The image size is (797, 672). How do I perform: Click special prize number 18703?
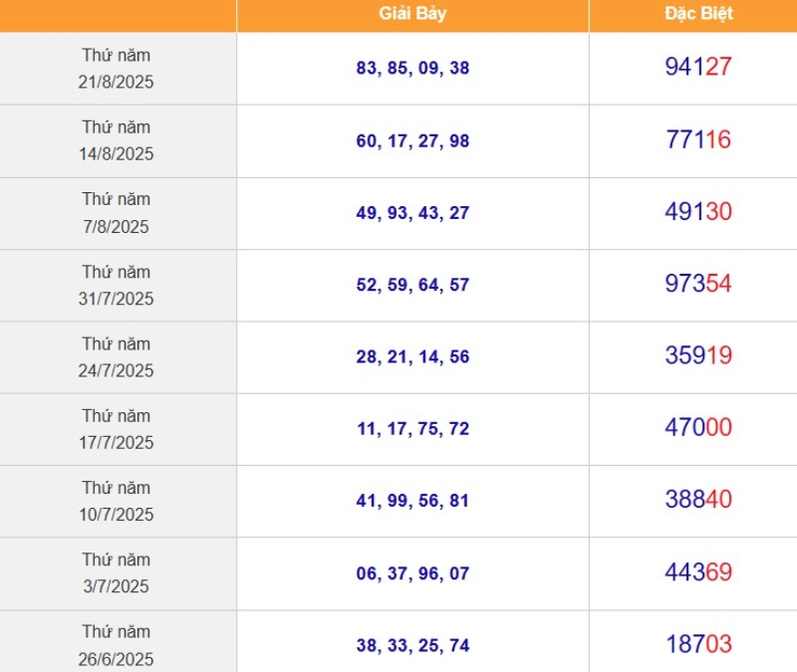pos(698,645)
